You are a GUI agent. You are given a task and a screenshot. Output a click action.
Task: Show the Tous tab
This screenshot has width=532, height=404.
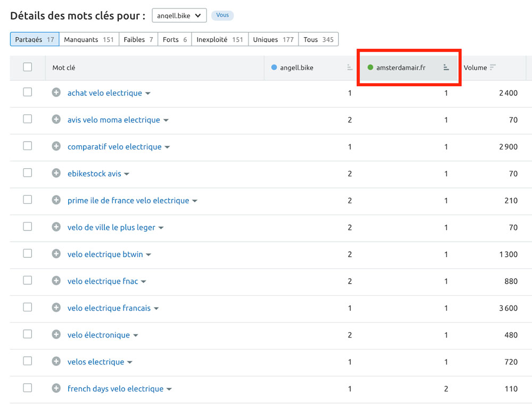[319, 39]
